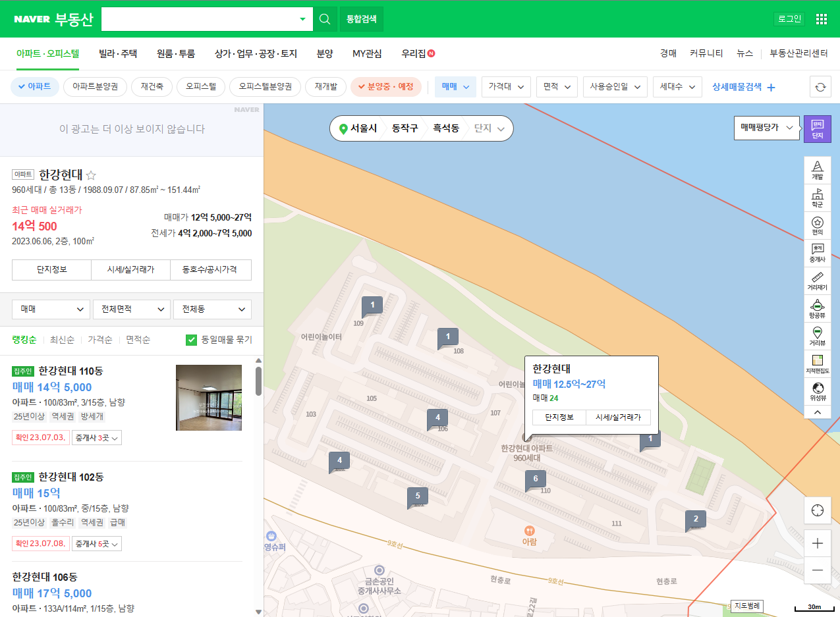
Task: Click the marker labeled 6 near 110
Action: click(x=536, y=480)
